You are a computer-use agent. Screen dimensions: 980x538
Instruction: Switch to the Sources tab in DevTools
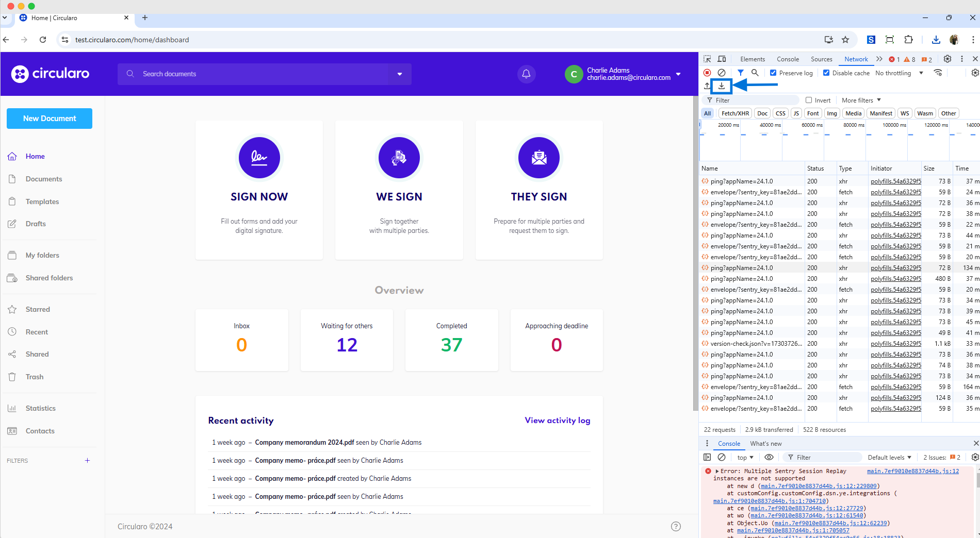click(x=821, y=59)
